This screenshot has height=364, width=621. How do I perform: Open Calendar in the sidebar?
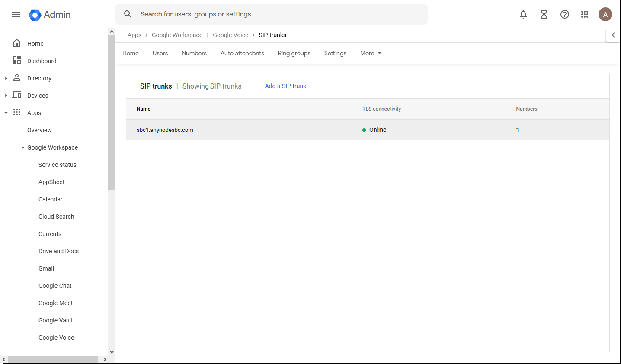click(51, 199)
